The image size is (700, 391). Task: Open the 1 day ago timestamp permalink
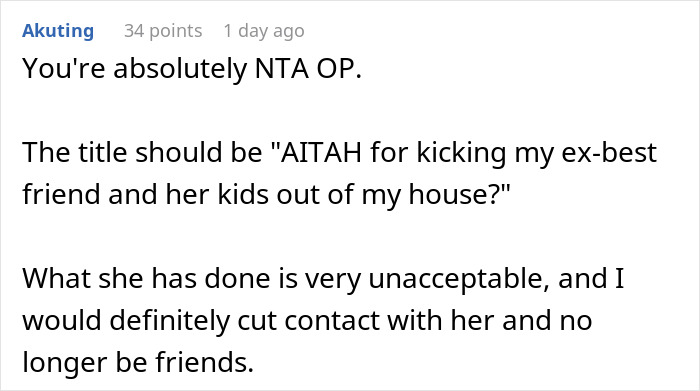point(264,31)
